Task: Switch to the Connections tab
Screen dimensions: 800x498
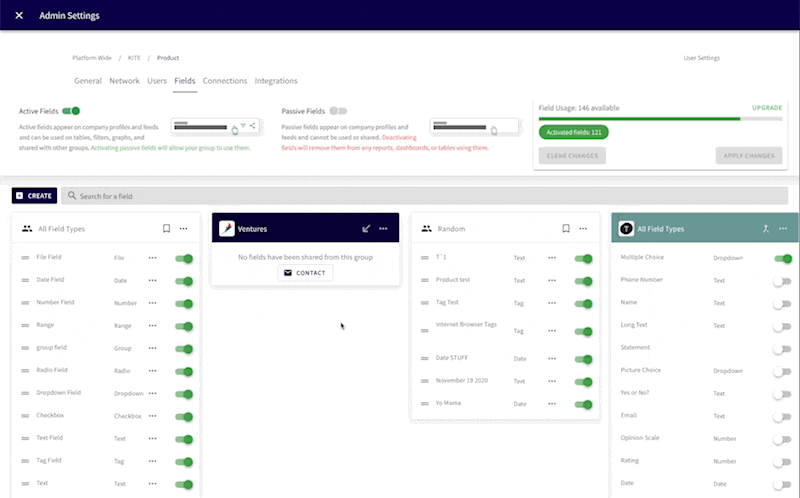Action: click(x=225, y=81)
